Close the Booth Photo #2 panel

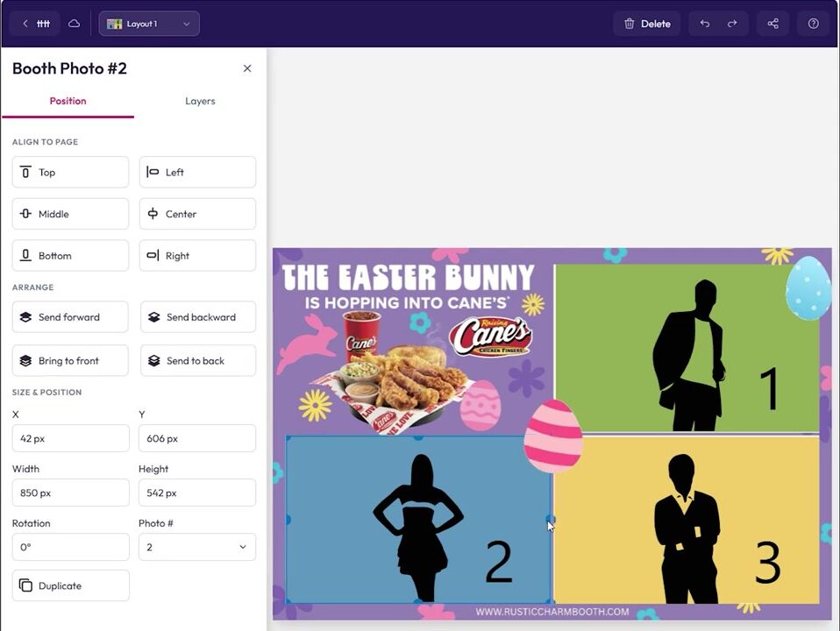(247, 68)
